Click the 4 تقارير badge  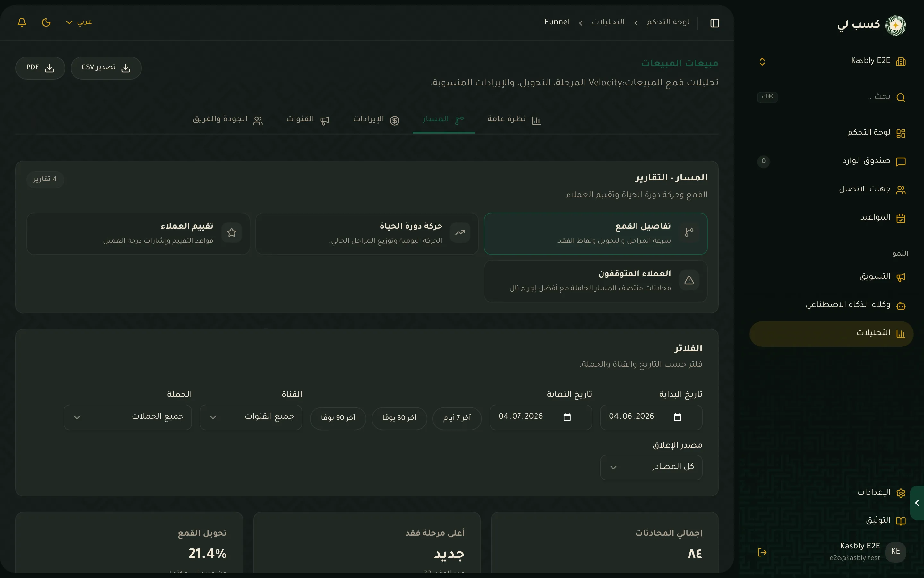coord(45,179)
